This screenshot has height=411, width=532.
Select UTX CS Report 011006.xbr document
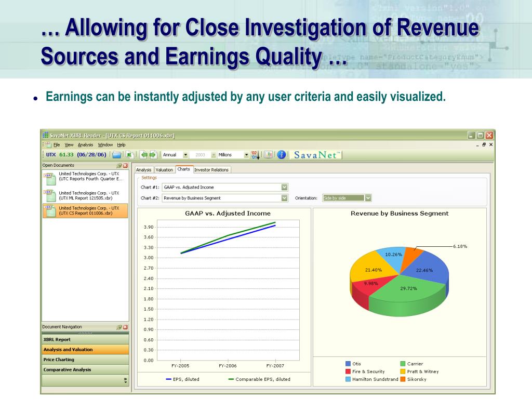[x=85, y=211]
